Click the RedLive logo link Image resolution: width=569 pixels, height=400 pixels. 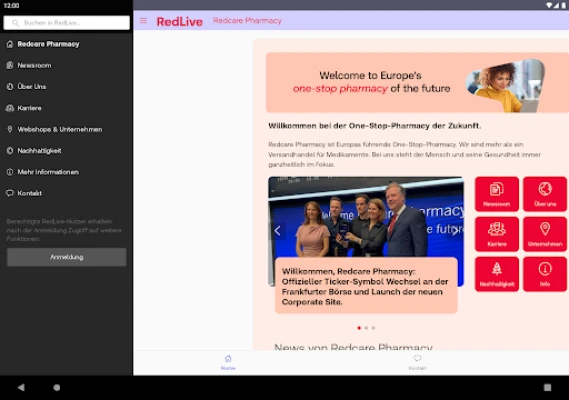click(x=180, y=21)
